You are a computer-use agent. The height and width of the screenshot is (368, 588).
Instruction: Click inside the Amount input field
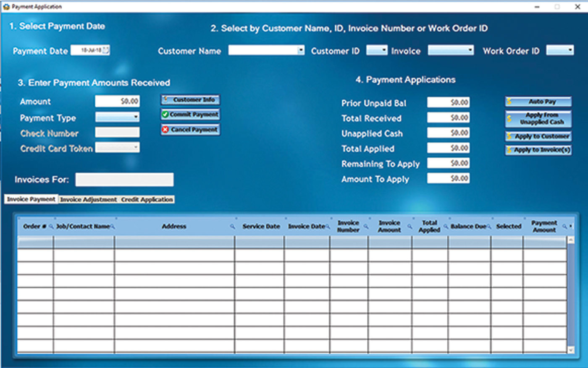[118, 101]
